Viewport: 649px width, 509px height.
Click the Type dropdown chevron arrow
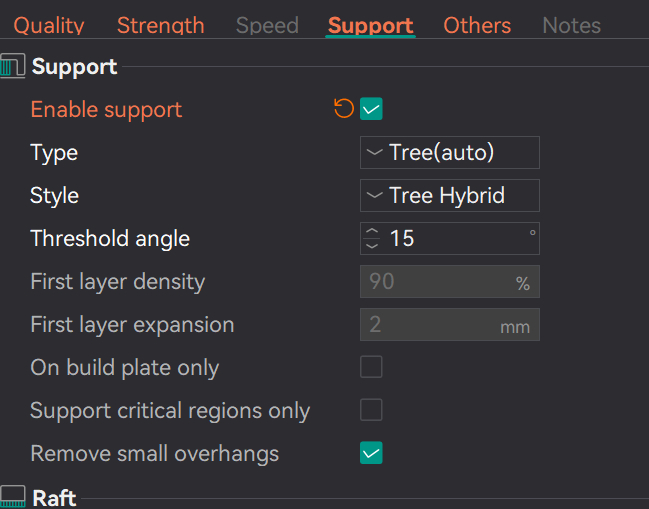point(375,152)
